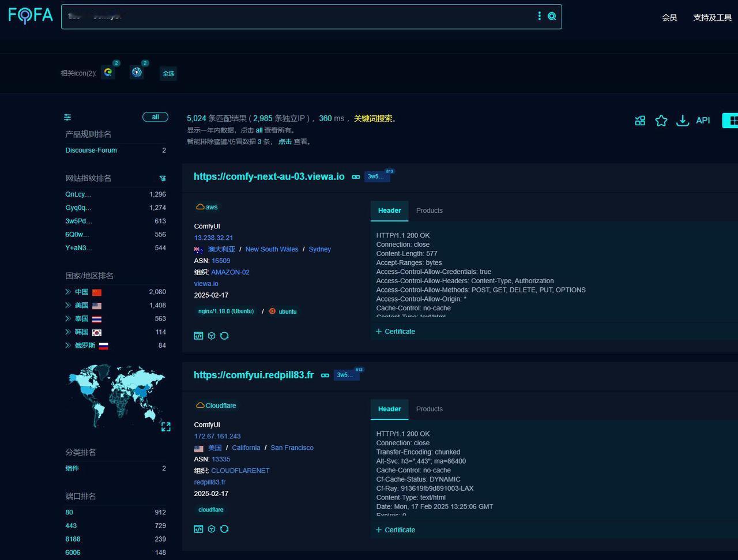Click the Sydney city link
The image size is (738, 560).
pyautogui.click(x=319, y=249)
